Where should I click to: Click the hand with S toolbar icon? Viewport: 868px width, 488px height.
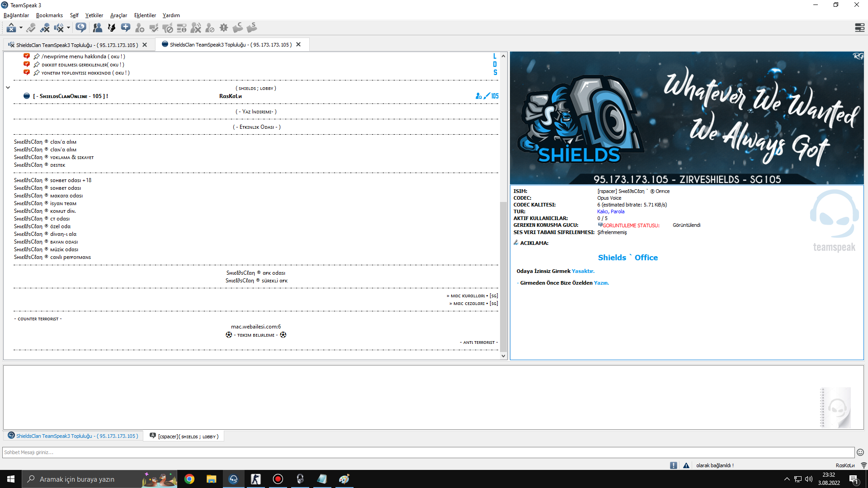pyautogui.click(x=252, y=28)
